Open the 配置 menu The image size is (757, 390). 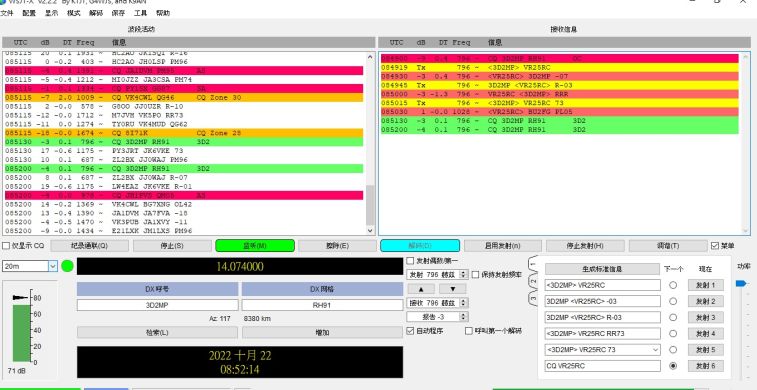coord(29,13)
